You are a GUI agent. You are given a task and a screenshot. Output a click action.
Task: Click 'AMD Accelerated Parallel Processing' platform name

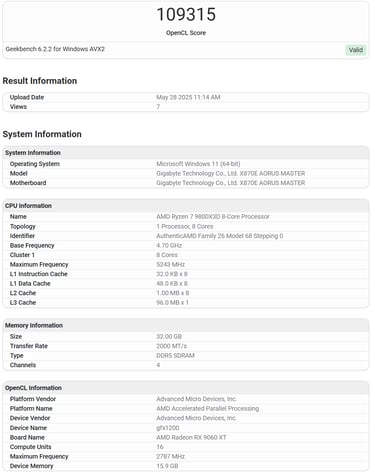pyautogui.click(x=208, y=409)
